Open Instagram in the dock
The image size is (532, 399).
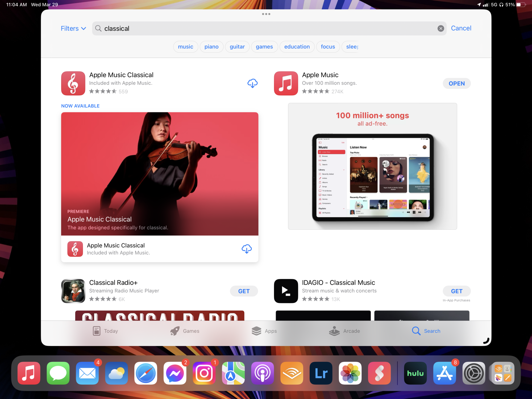(x=204, y=373)
